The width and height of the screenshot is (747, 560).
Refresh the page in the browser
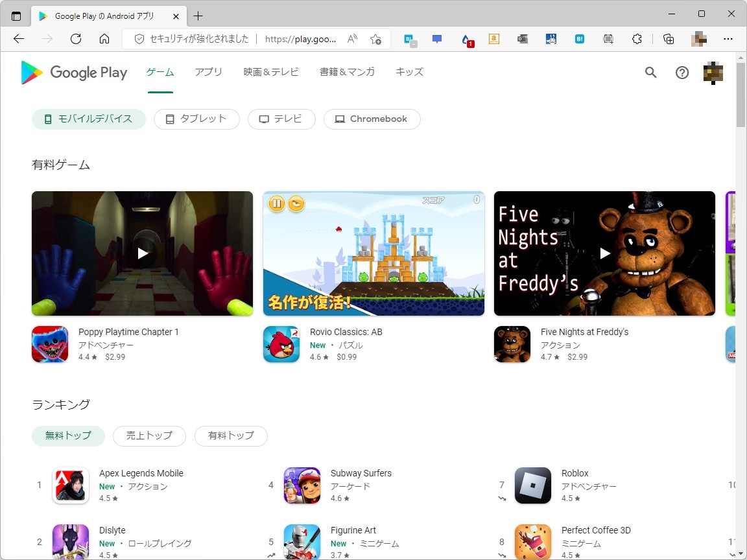[76, 39]
